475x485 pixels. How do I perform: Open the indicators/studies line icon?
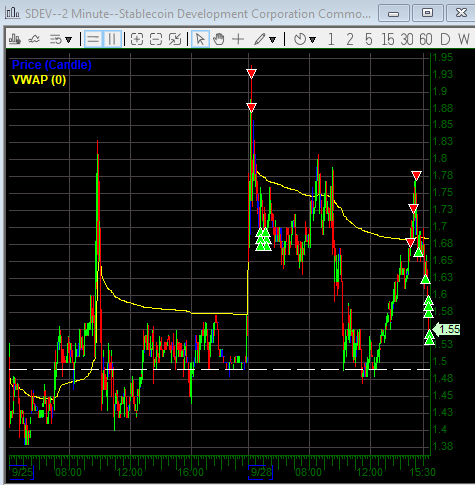tap(34, 39)
